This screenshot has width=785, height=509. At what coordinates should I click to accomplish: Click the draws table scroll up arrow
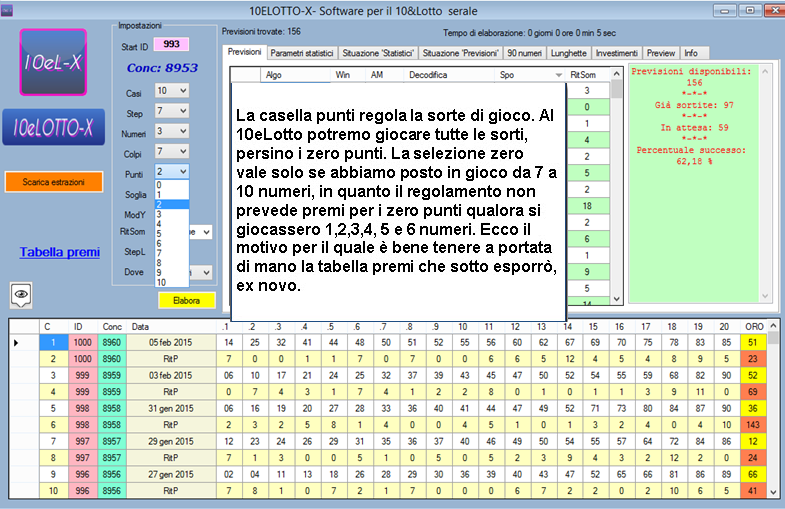[773, 326]
